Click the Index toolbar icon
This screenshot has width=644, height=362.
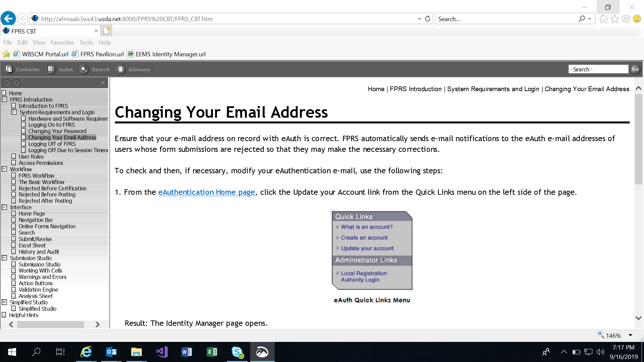(x=51, y=69)
